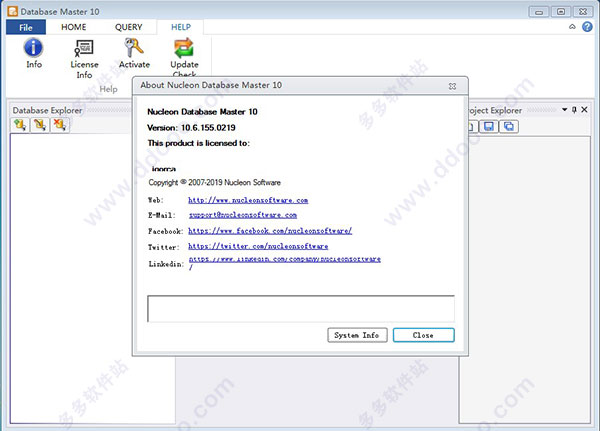Click the support e-mail link

pos(243,215)
